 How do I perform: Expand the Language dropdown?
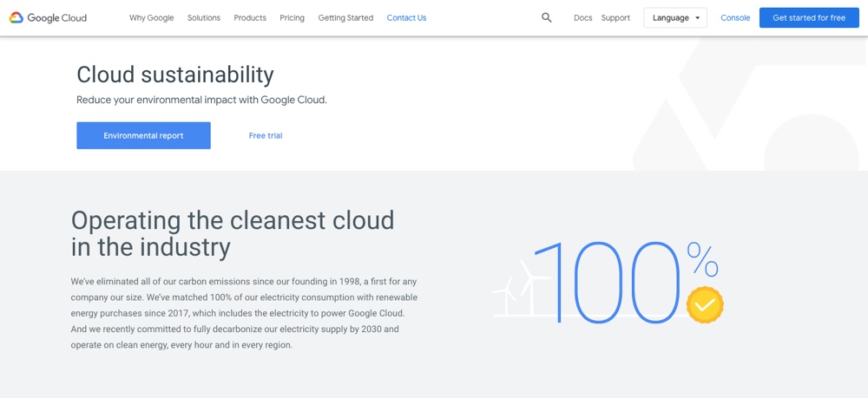675,17
